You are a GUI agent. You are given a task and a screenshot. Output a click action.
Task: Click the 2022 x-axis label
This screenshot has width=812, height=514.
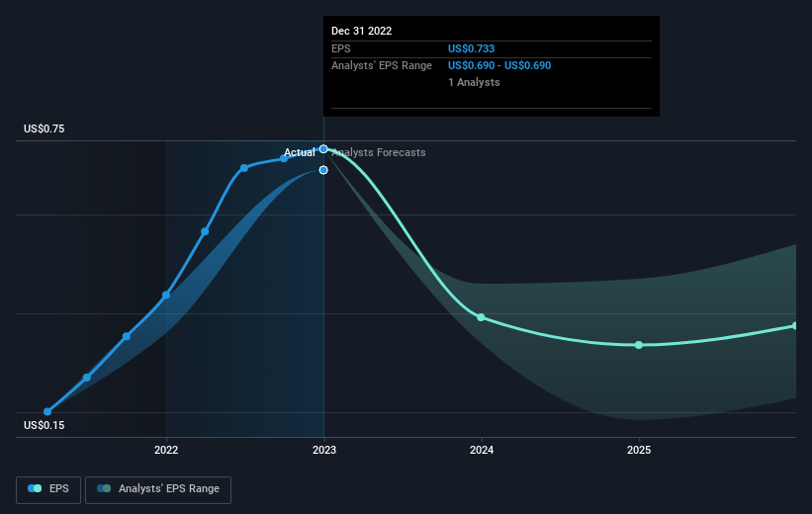click(166, 450)
